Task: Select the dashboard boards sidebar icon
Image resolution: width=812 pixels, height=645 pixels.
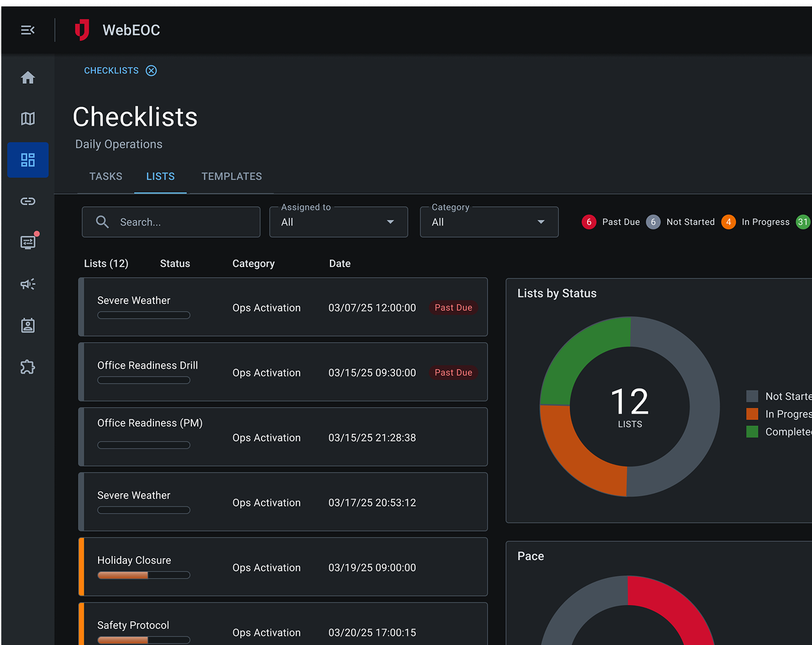Action: click(x=28, y=160)
